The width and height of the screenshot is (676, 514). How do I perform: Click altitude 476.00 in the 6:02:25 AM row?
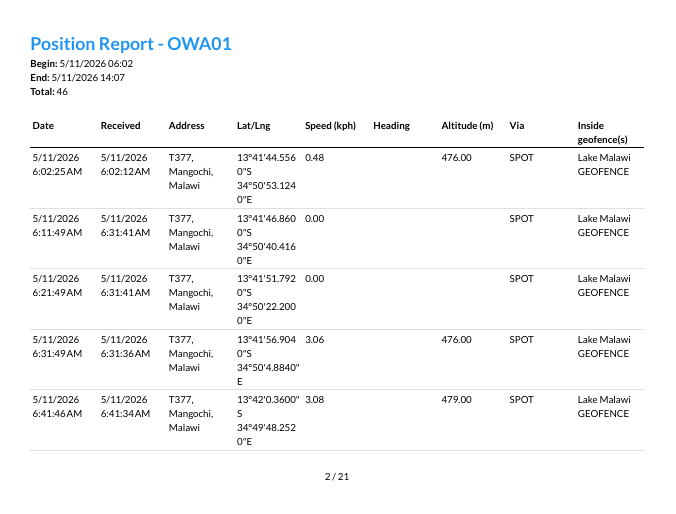[456, 157]
